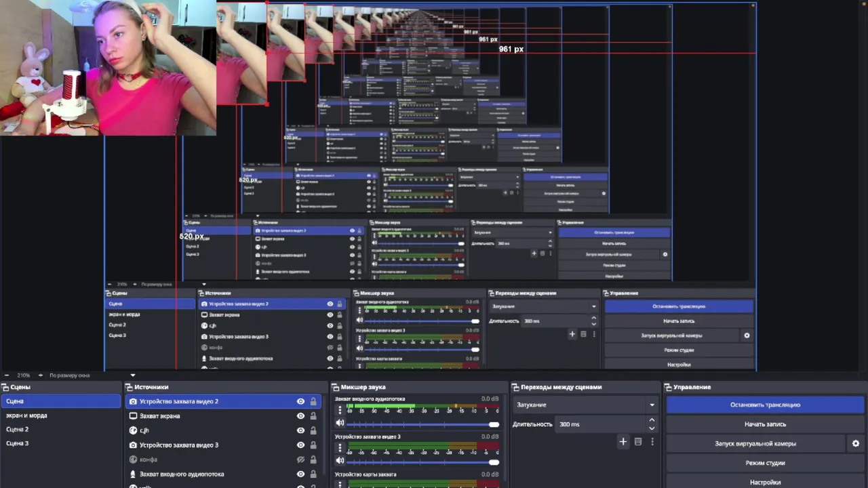This screenshot has width=868, height=488.
Task: Float the Управление dock panel icon
Action: click(669, 388)
